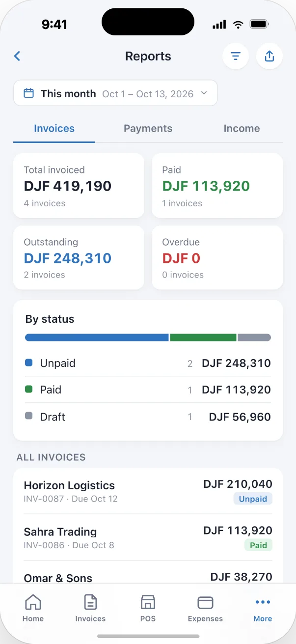Select the Unpaid status row

tap(148, 364)
